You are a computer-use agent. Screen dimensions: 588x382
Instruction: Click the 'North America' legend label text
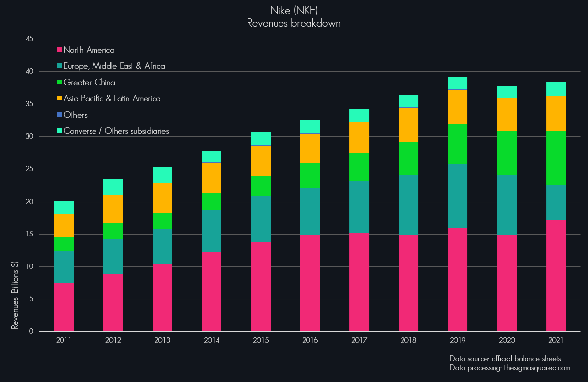89,50
